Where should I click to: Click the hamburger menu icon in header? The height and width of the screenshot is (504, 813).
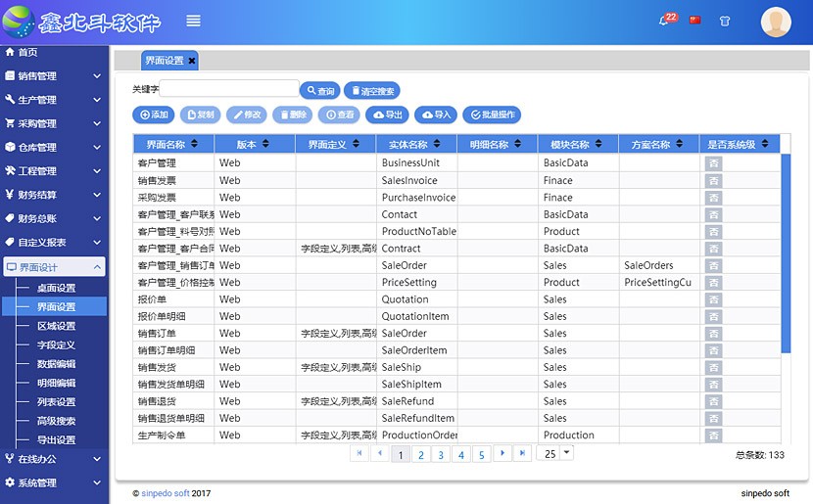coord(193,21)
